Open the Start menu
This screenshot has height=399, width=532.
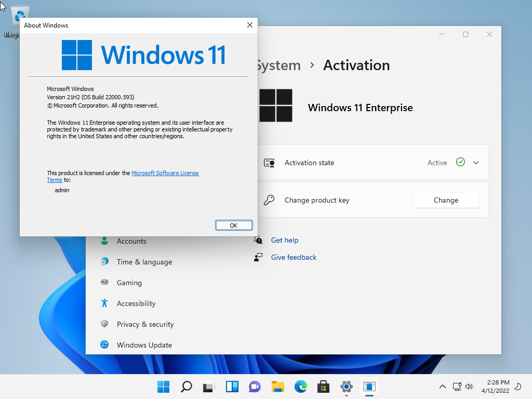164,387
